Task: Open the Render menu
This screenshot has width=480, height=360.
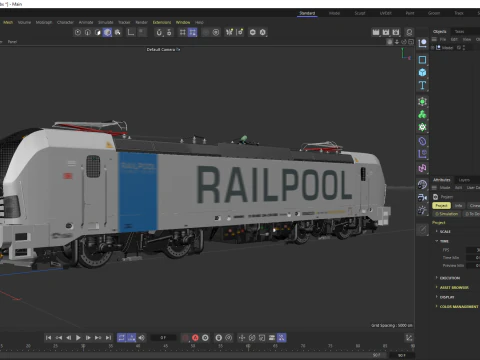Action: 141,22
